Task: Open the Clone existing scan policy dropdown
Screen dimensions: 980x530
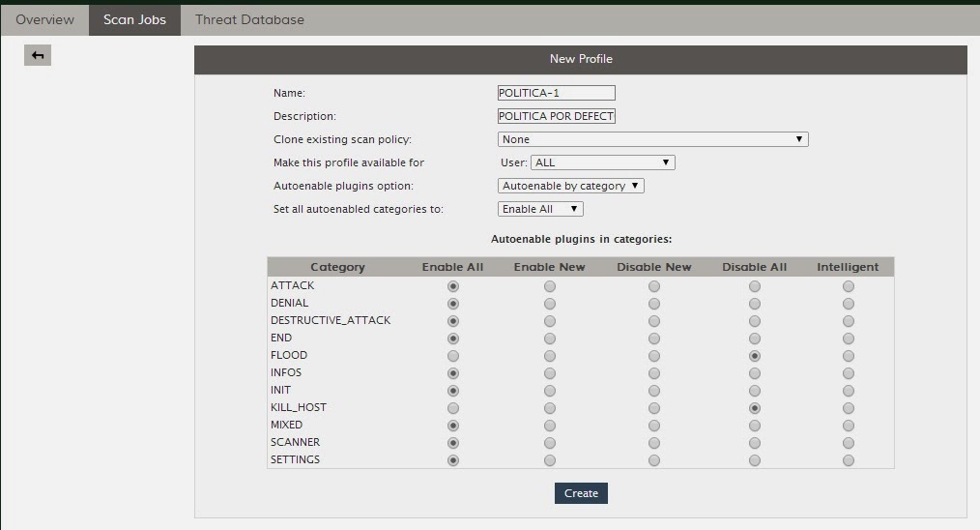Action: (652, 139)
